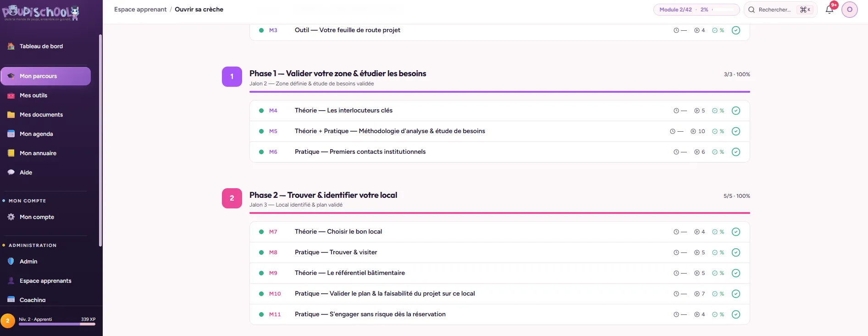Click Phase 2 pink progress bar
This screenshot has width=868, height=336.
coord(500,213)
